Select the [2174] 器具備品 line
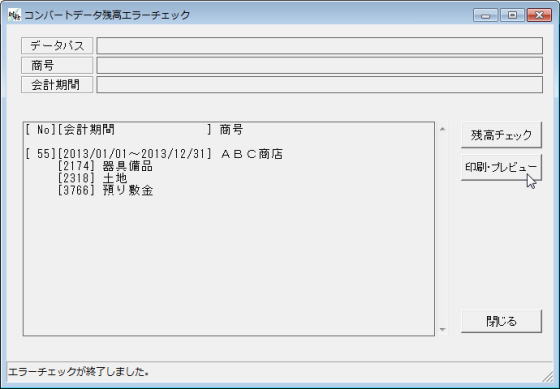 [105, 166]
